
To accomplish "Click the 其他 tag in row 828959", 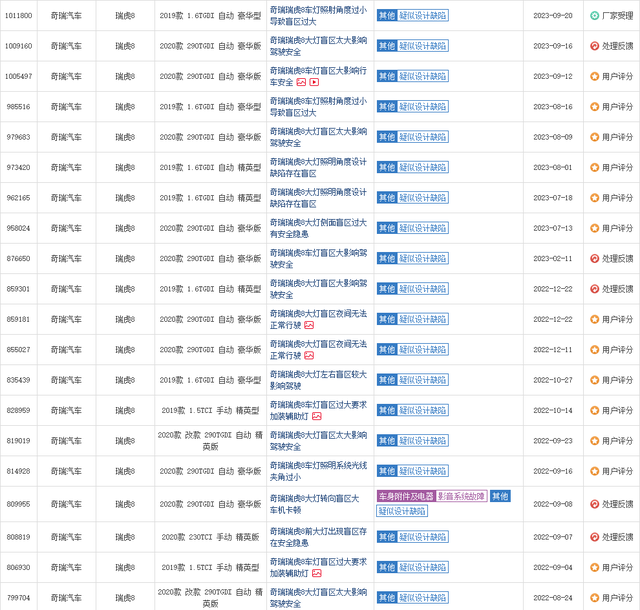I will coord(387,410).
